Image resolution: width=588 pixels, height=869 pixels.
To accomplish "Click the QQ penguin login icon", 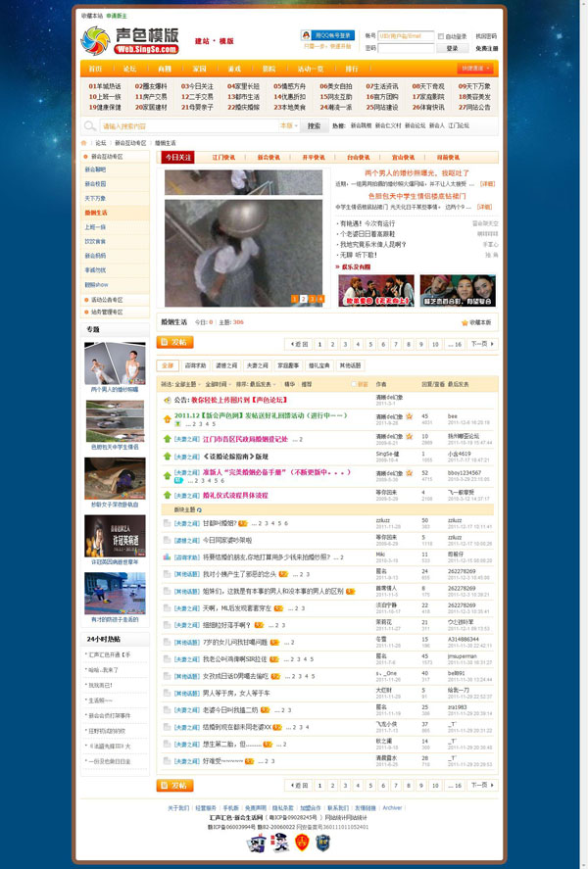I will 306,35.
